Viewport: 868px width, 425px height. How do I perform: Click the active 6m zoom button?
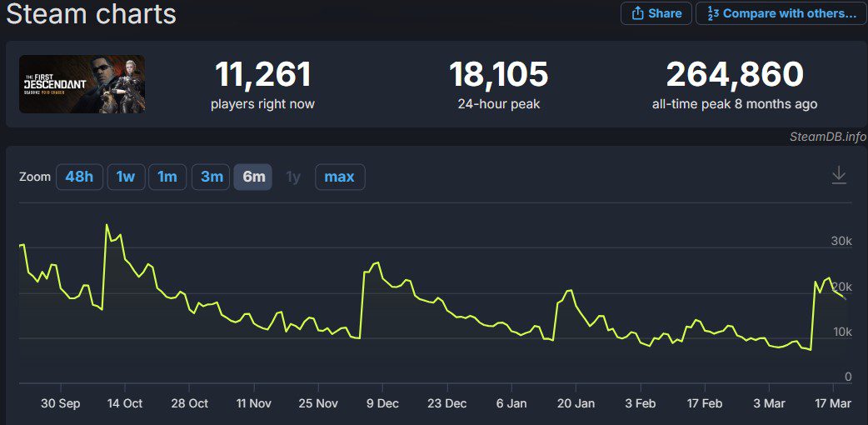pos(253,177)
